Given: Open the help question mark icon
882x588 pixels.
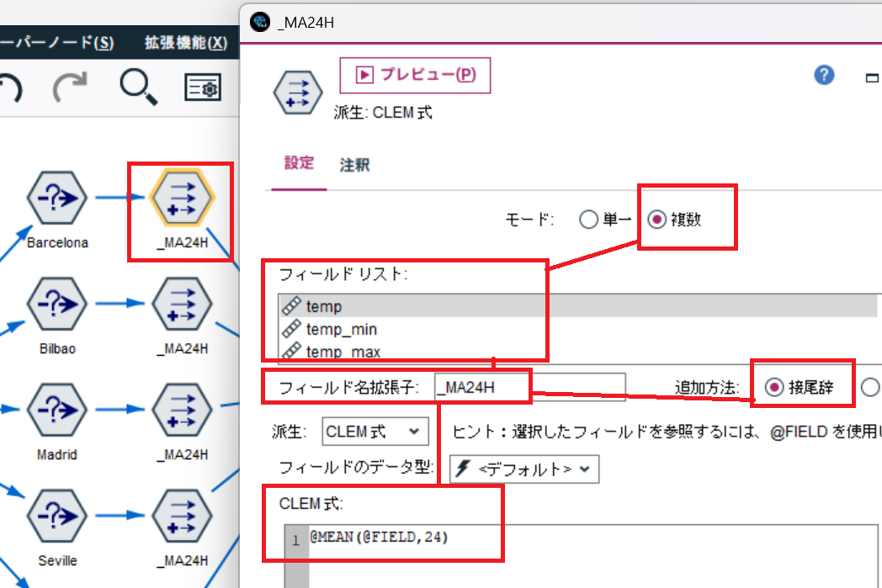Looking at the screenshot, I should click(824, 75).
